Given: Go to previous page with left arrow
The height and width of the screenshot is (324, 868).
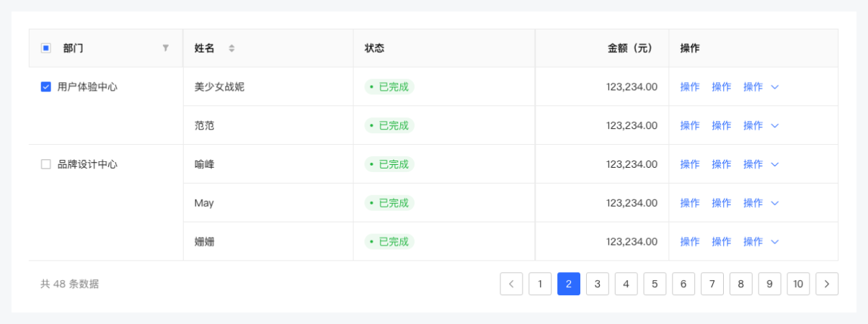Looking at the screenshot, I should point(511,284).
